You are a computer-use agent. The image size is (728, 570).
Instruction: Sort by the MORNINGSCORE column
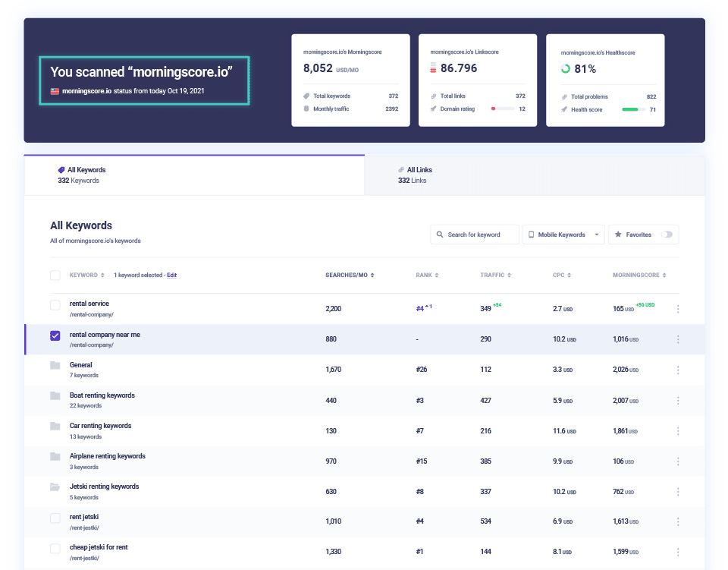click(x=639, y=275)
